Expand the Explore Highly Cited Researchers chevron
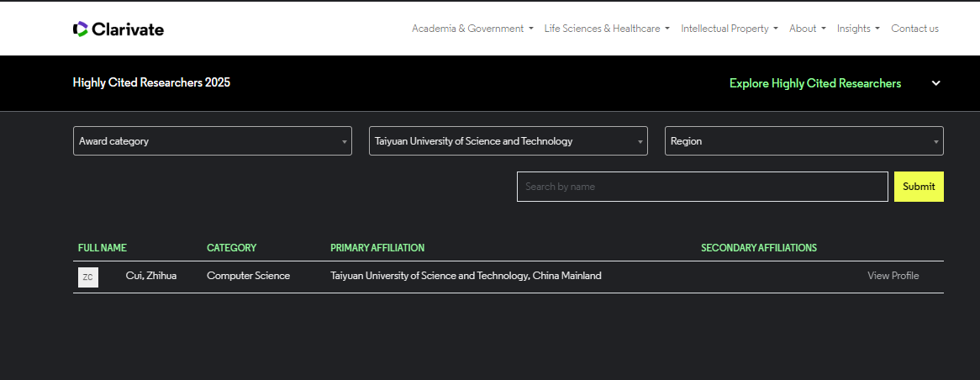 tap(935, 83)
